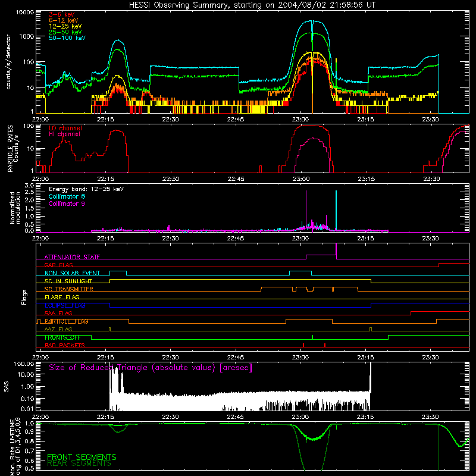Click the '0.01' tick in the SAS panel
The height and width of the screenshot is (476, 476).
click(27, 409)
